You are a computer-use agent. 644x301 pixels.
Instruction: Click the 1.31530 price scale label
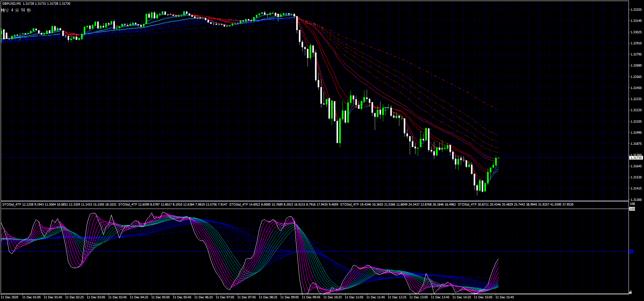[x=636, y=177]
